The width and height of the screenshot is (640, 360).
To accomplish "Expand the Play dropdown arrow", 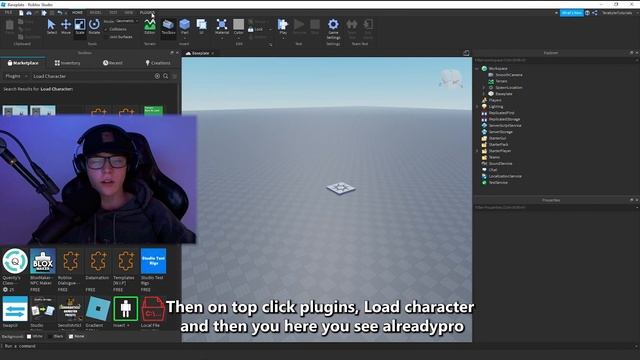I will coord(282,38).
